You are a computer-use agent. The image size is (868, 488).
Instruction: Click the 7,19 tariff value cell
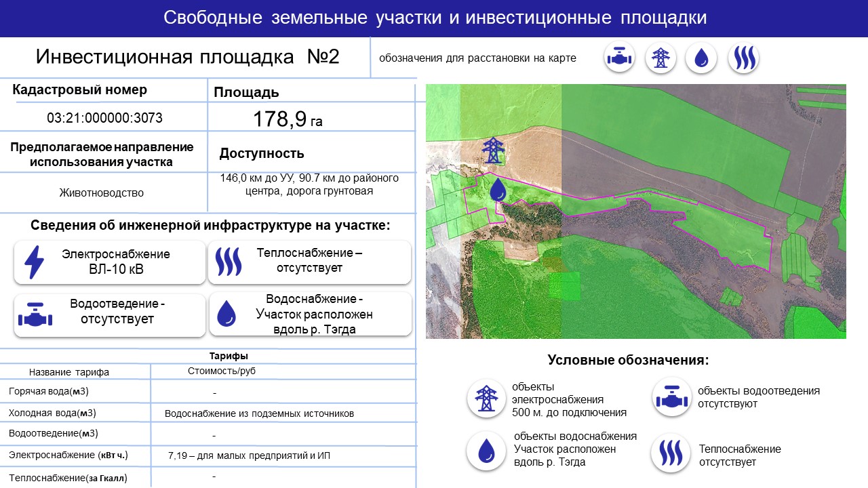(x=249, y=455)
